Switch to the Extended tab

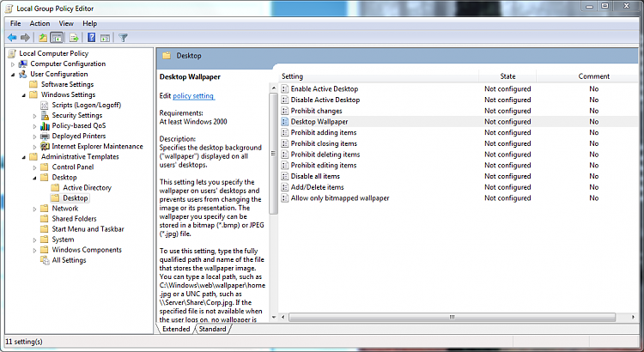pos(176,329)
